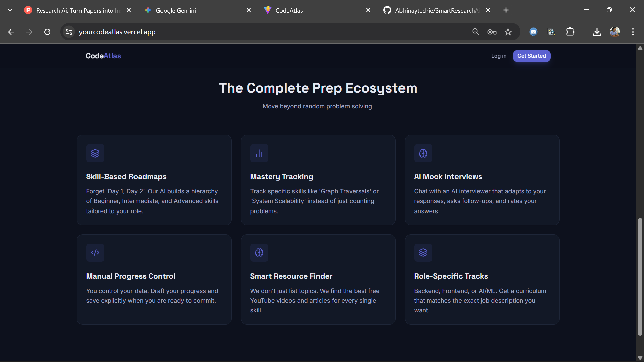Open the Extensions puzzle icon
This screenshot has height=362, width=644.
[570, 32]
